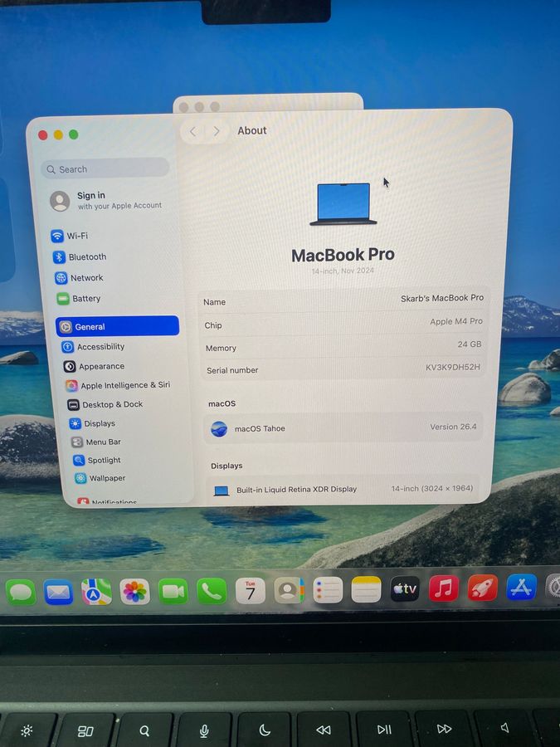Select Displays in the sidebar
560x747 pixels.
(x=99, y=424)
